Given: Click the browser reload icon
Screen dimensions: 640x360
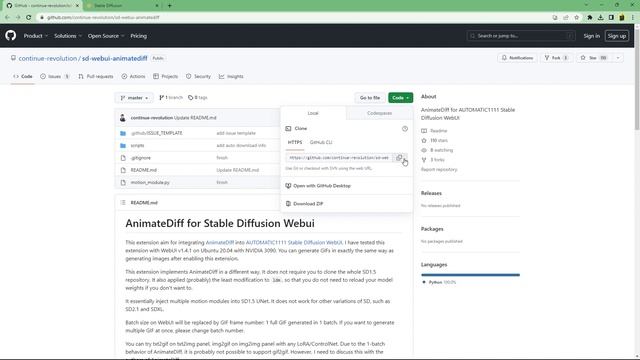Looking at the screenshot, I should pyautogui.click(x=29, y=18).
